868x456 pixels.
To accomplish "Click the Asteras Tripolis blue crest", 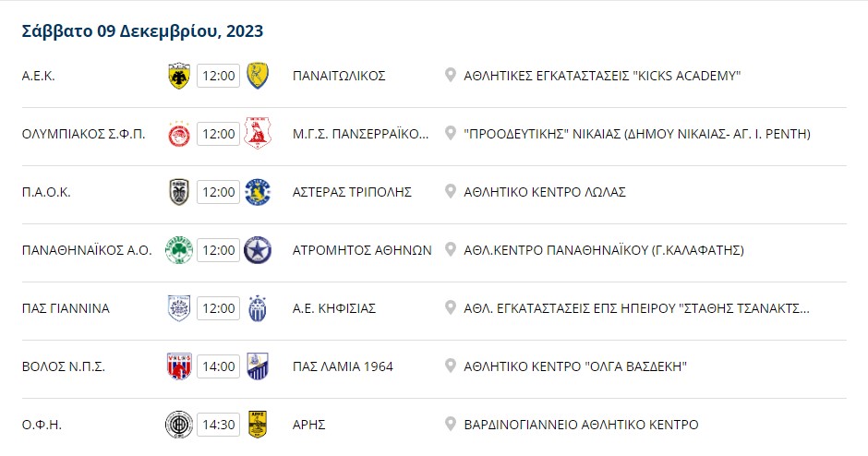I will pos(258,192).
